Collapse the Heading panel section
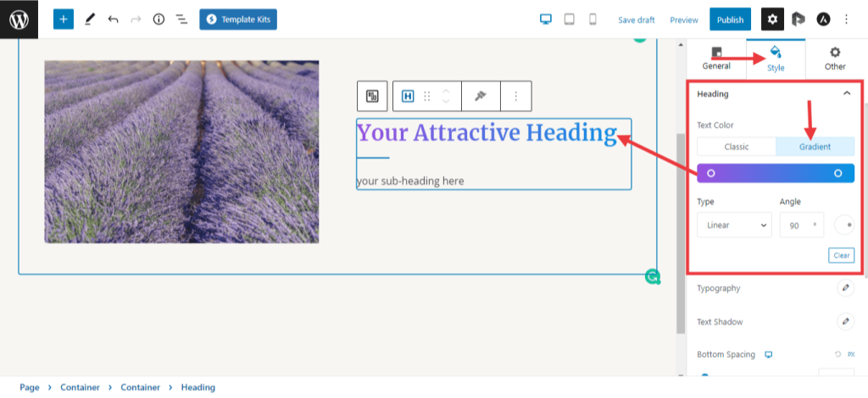 846,94
